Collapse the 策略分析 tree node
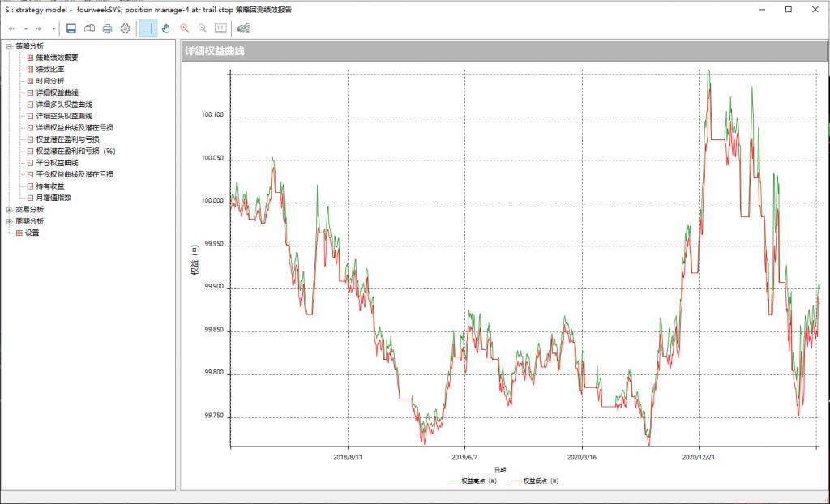Viewport: 830px width, 504px height. 9,46
